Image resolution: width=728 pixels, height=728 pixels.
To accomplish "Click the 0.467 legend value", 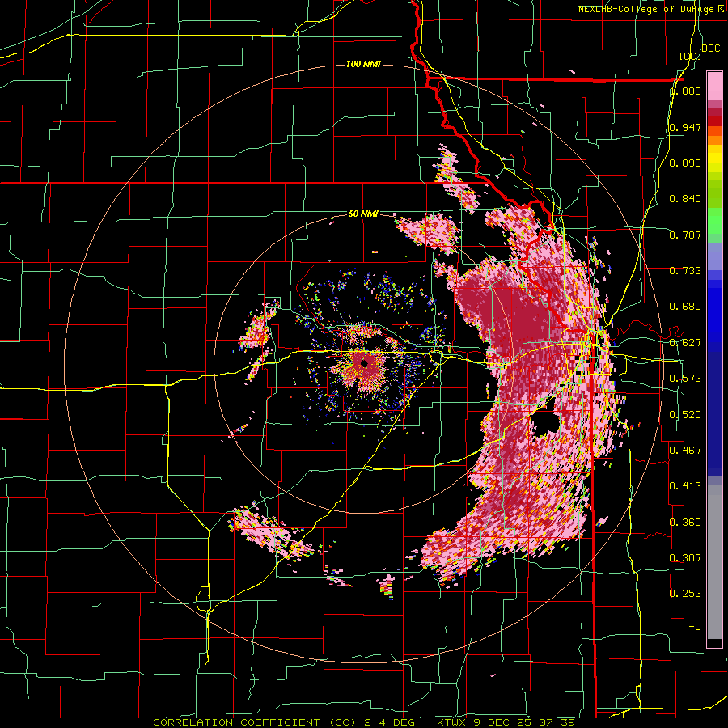I will (x=685, y=450).
